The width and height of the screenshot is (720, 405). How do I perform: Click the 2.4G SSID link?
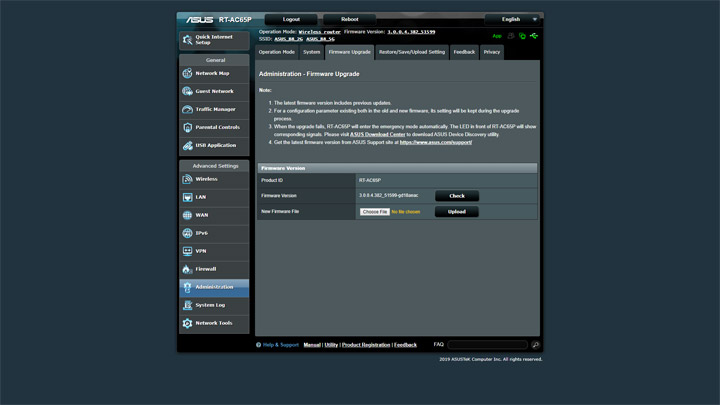coord(288,39)
